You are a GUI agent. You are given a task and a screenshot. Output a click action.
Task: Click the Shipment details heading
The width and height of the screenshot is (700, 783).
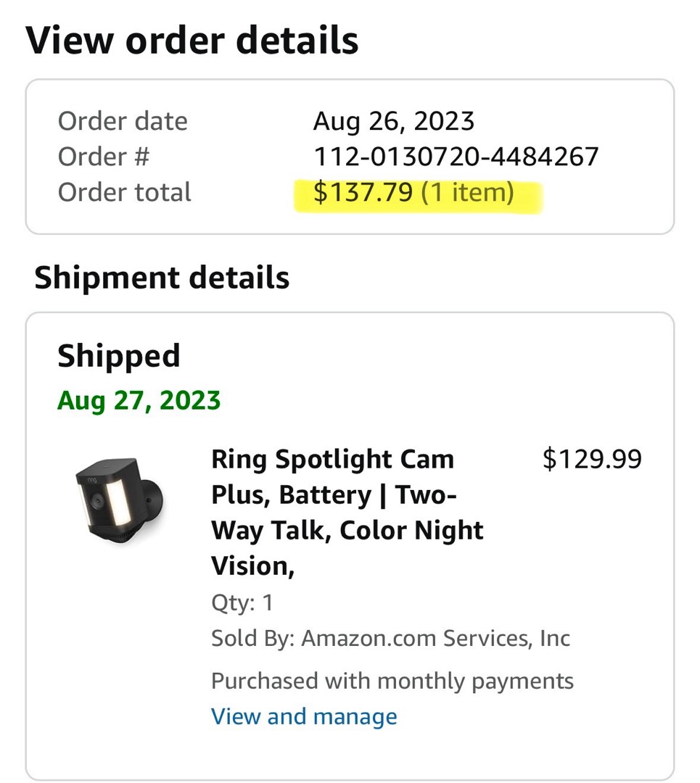(162, 278)
